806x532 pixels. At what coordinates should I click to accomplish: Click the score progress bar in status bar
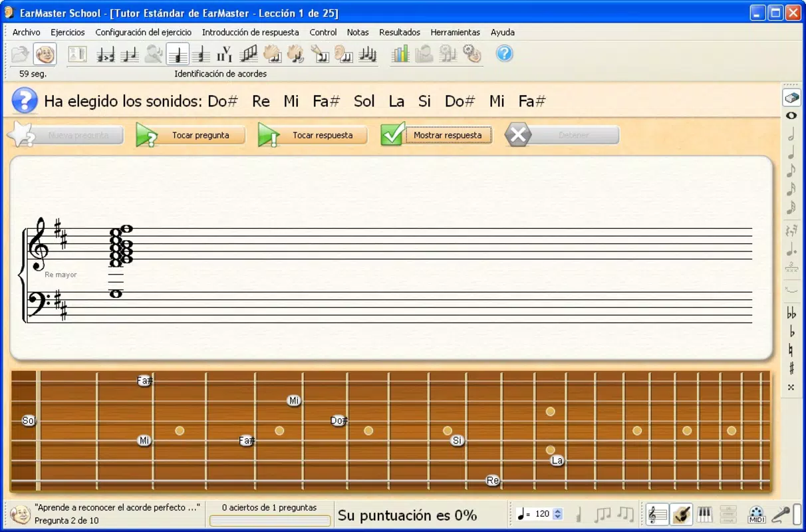coord(269,521)
